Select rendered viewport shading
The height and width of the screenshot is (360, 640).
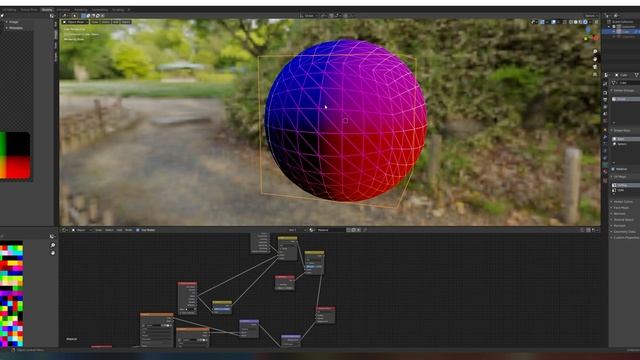[x=585, y=22]
